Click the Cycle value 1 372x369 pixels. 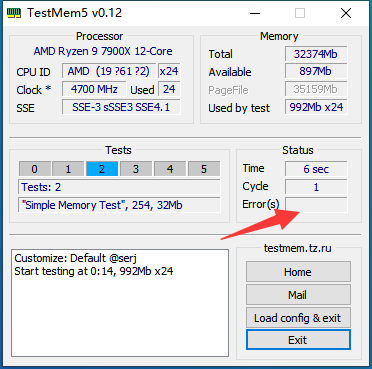point(316,187)
